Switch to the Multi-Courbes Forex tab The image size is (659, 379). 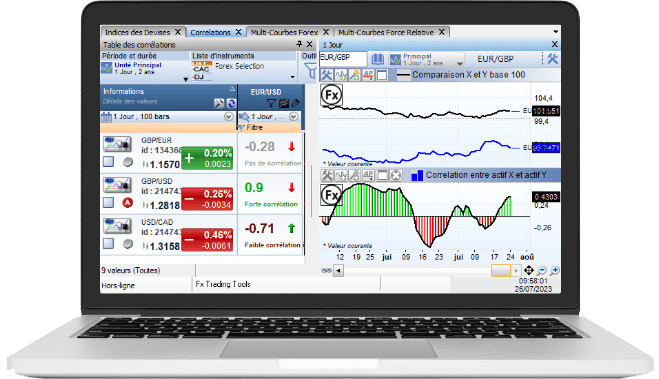(x=284, y=32)
